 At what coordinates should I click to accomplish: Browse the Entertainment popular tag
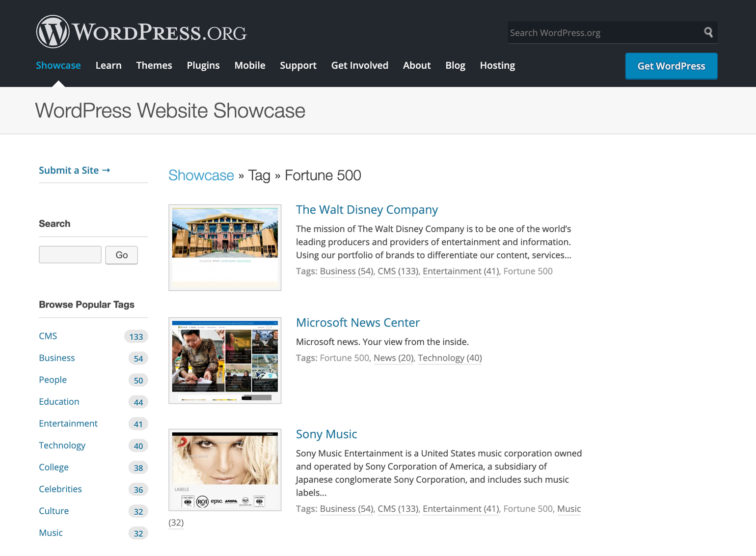click(68, 423)
